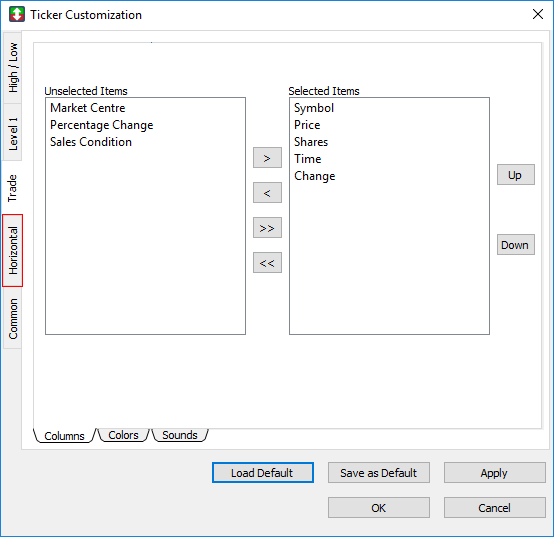Screen dimensions: 554x537
Task: Open the Sounds bottom tab
Action: click(179, 435)
